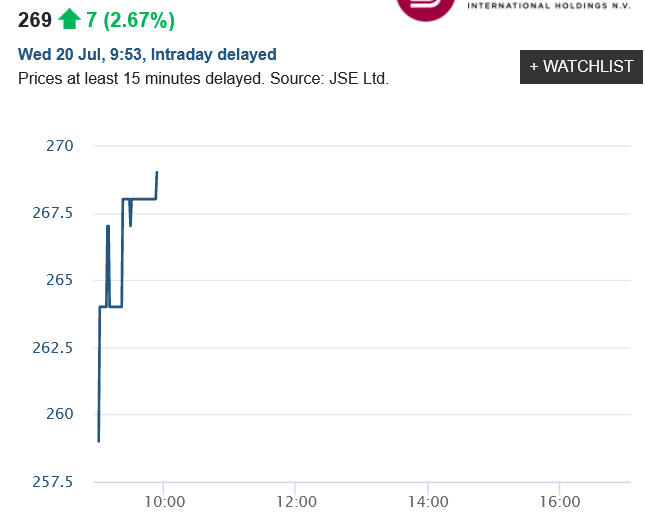
Task: Click the 257.5 y-axis label
Action: click(x=53, y=482)
